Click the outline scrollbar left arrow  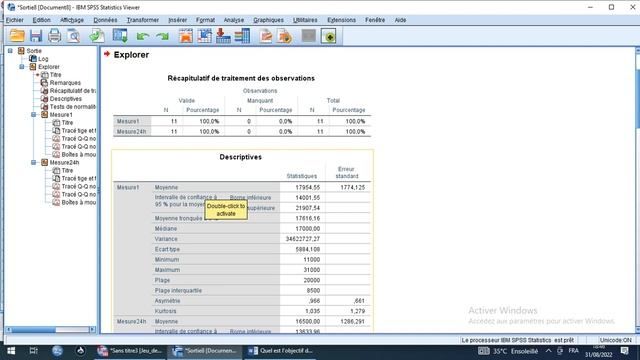[9, 330]
